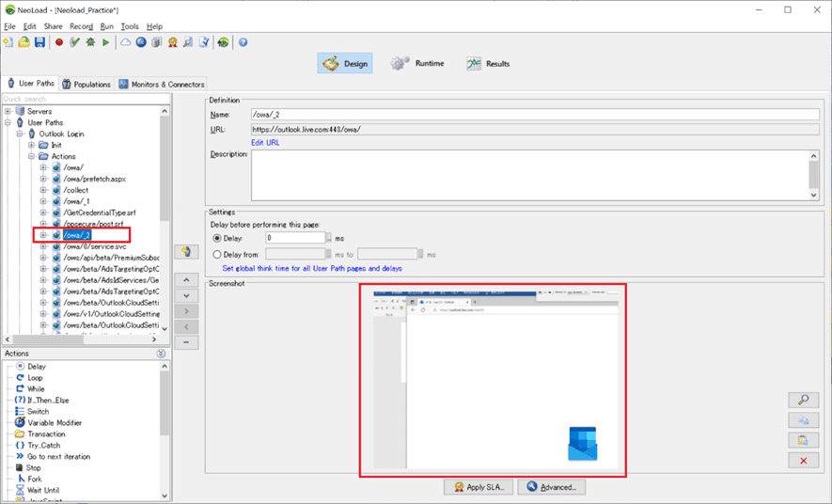Open the Tools menu
832x504 pixels.
pos(130,26)
